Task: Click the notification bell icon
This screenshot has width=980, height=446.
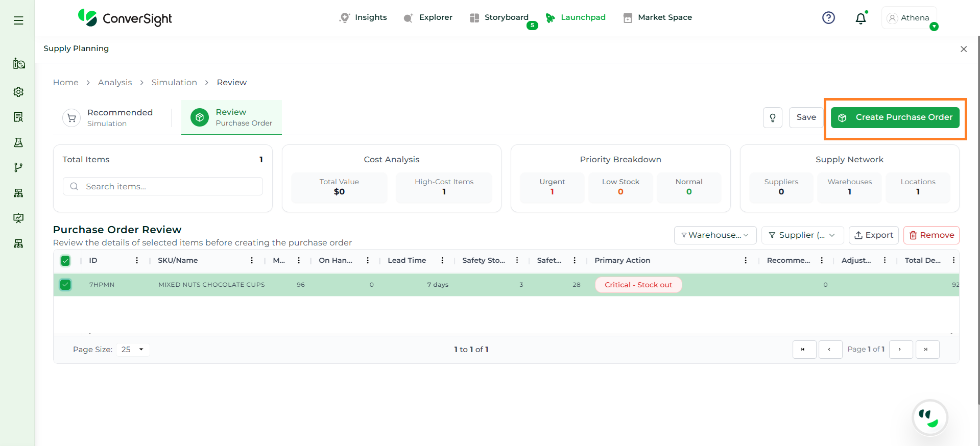Action: [x=861, y=18]
